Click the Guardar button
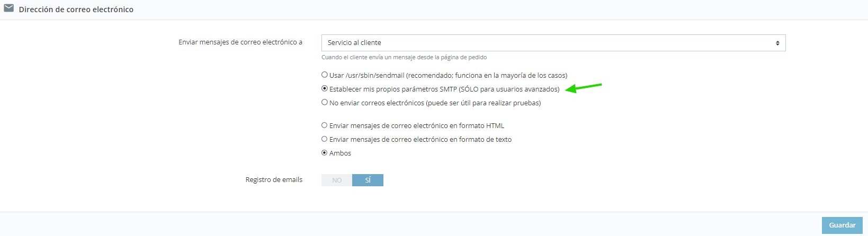 point(842,225)
